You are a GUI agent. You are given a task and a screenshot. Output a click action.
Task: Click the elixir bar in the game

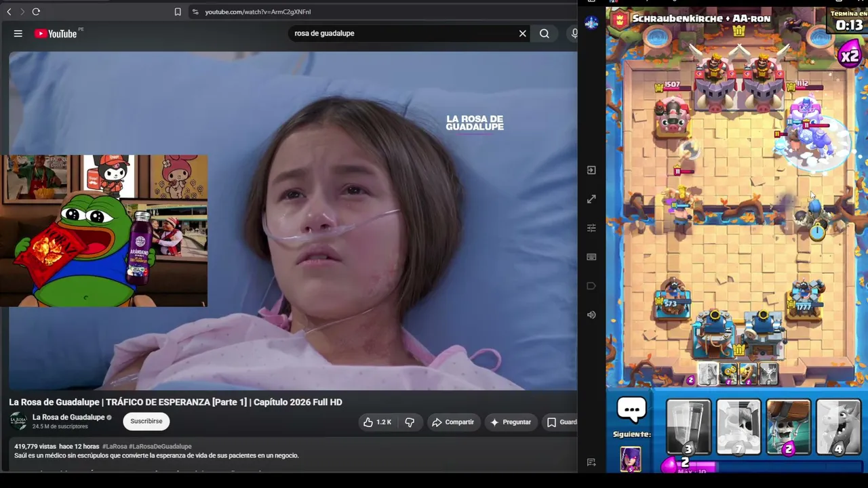click(x=763, y=465)
